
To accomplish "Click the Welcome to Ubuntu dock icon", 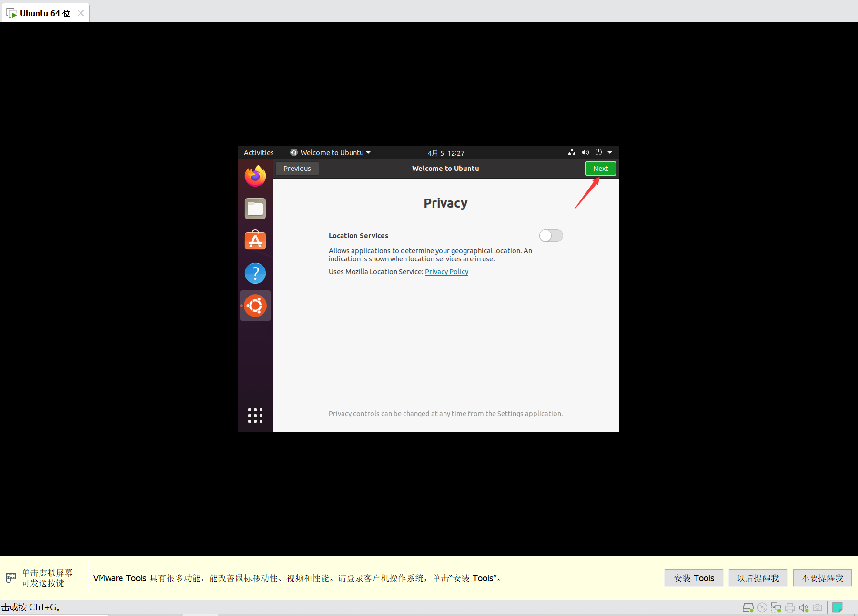I will pyautogui.click(x=255, y=306).
